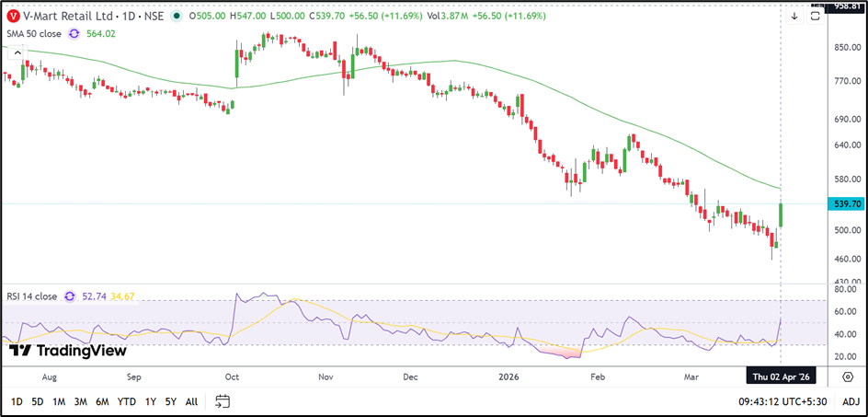Open the go-to-date calendar icon

click(x=222, y=400)
